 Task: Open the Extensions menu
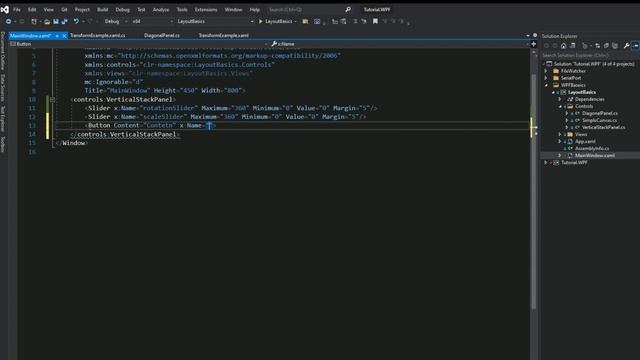[x=206, y=9]
